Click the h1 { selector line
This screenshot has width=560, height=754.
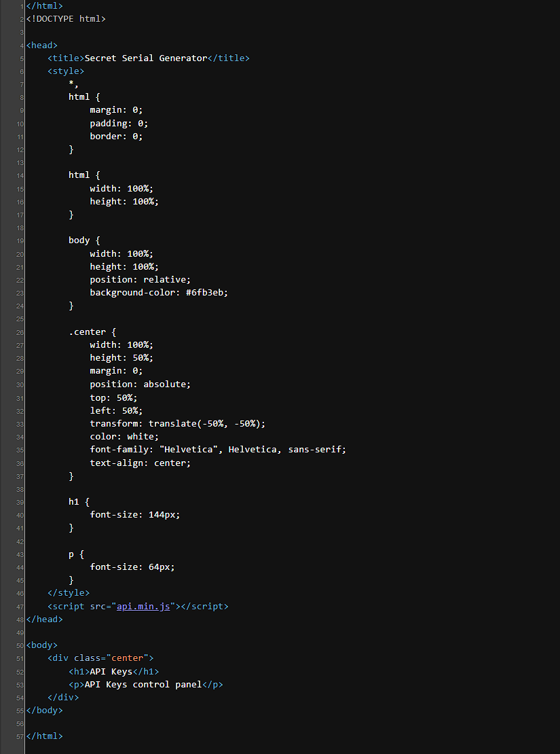coord(79,501)
